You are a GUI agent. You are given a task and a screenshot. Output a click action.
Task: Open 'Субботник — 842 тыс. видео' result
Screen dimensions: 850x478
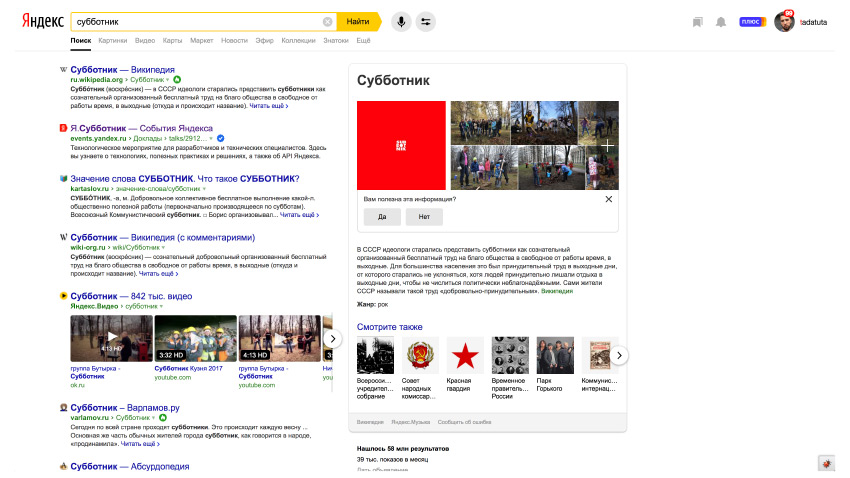[x=131, y=296]
